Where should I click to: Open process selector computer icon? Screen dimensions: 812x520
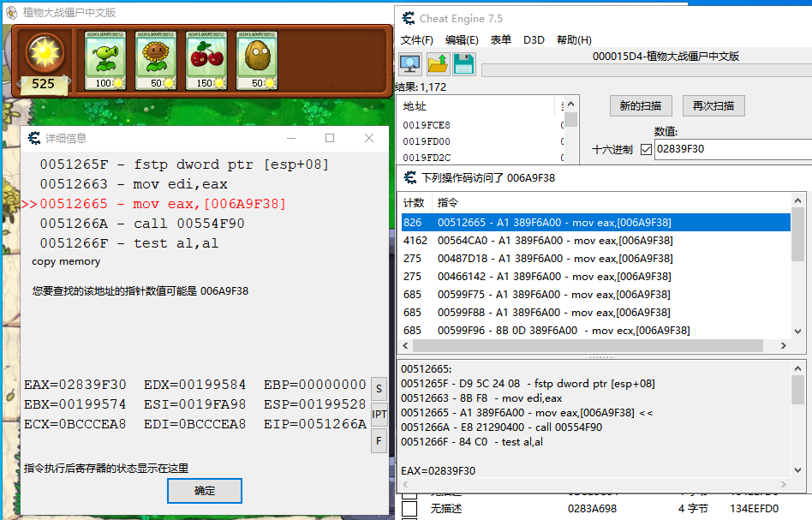[410, 64]
